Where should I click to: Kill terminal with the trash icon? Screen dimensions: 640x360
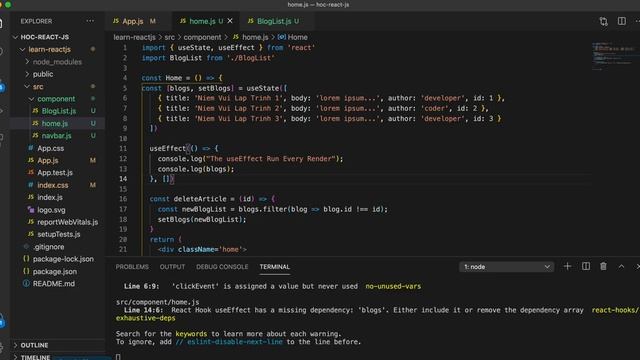pyautogui.click(x=603, y=267)
